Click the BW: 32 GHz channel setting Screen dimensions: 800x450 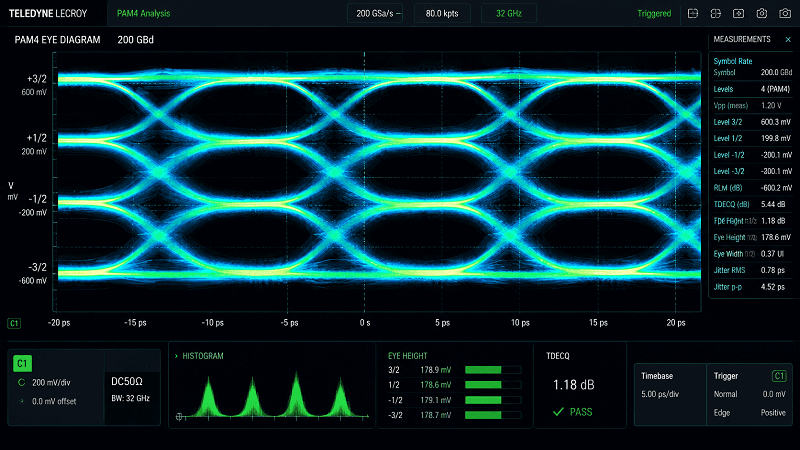pyautogui.click(x=131, y=398)
